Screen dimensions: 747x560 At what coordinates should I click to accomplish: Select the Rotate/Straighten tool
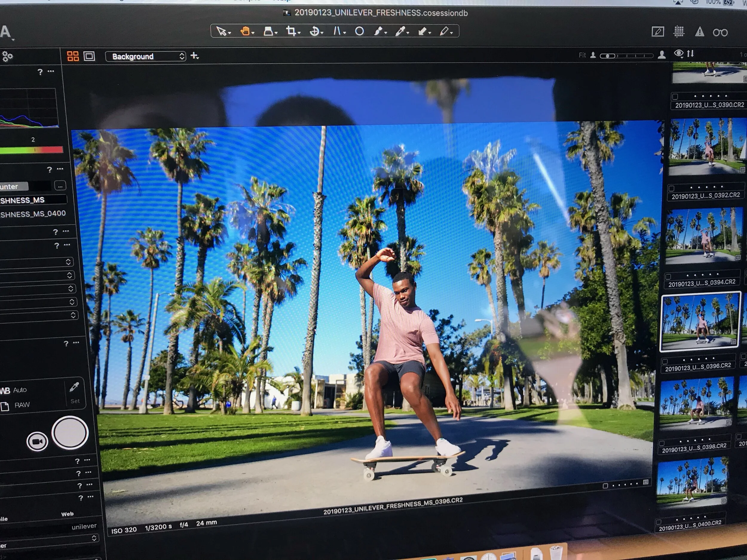pyautogui.click(x=314, y=31)
